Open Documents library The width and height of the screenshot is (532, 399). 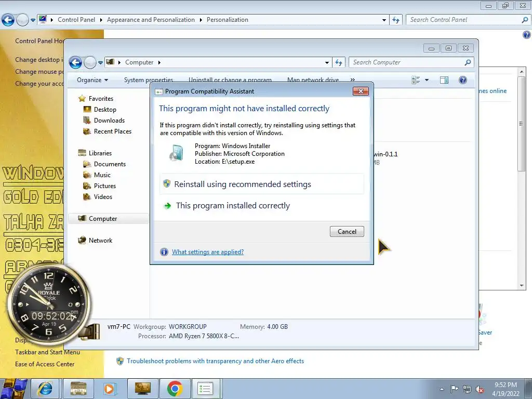click(110, 164)
